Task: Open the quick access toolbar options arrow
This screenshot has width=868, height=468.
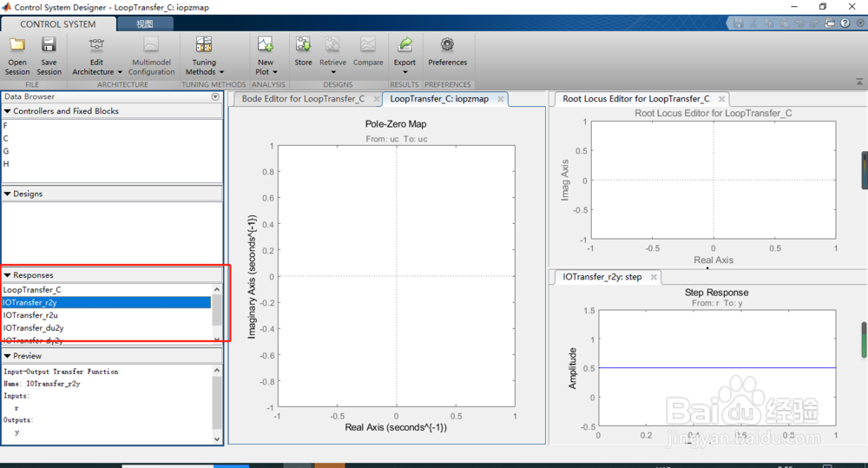Action: (x=859, y=23)
